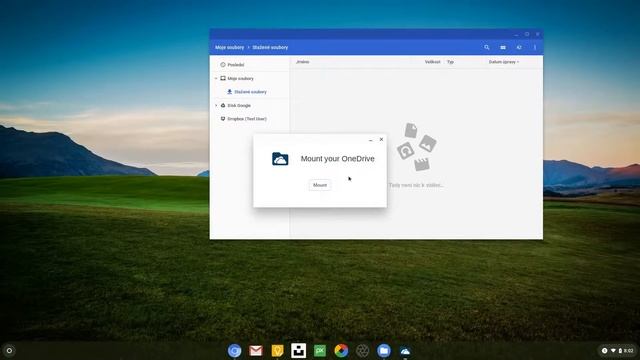
Task: Open system status tray with clock
Action: click(x=618, y=351)
